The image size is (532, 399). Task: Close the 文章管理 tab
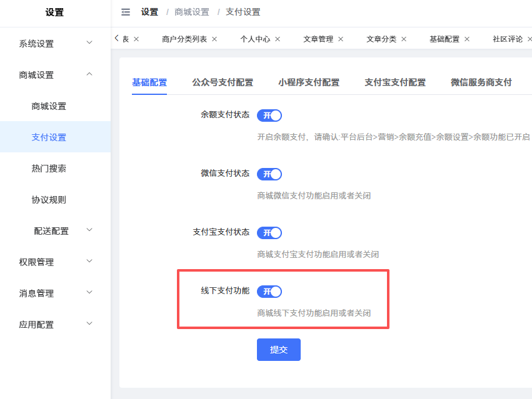(x=341, y=39)
